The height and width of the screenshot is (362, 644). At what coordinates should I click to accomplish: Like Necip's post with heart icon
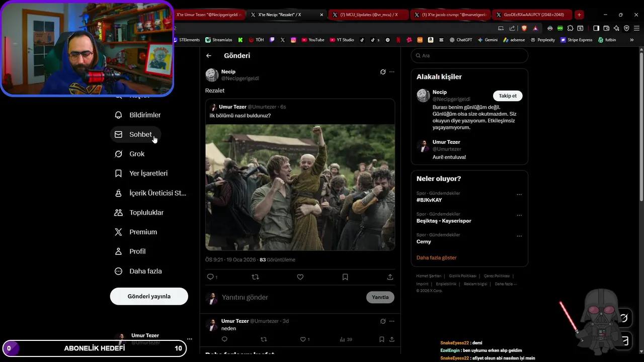tap(300, 277)
